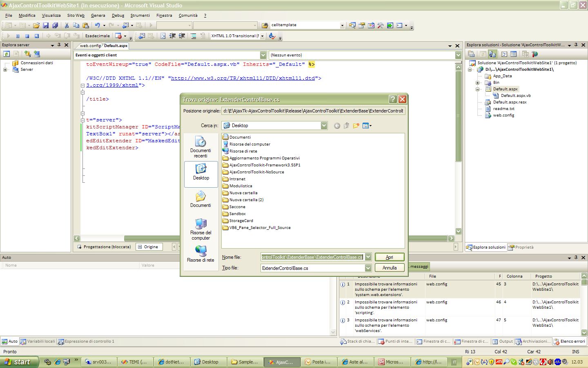This screenshot has height=368, width=588.
Task: Open the Tipo file dropdown arrow
Action: tap(368, 268)
